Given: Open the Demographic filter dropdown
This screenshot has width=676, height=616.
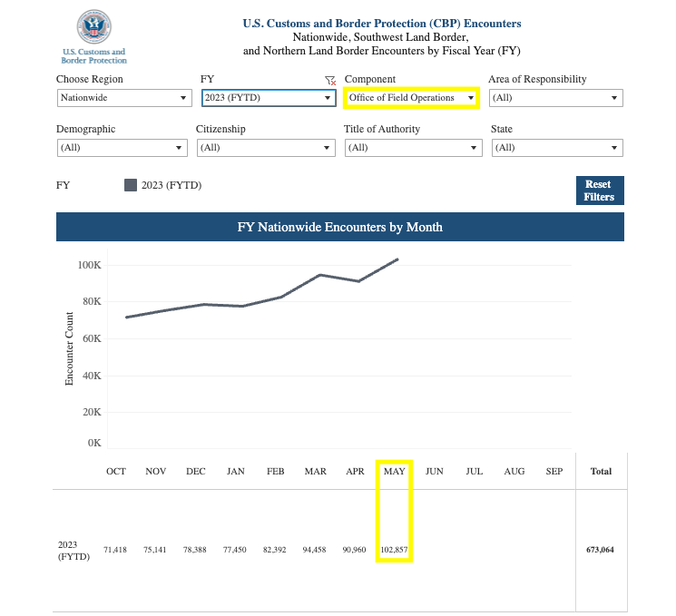Looking at the screenshot, I should (x=122, y=148).
